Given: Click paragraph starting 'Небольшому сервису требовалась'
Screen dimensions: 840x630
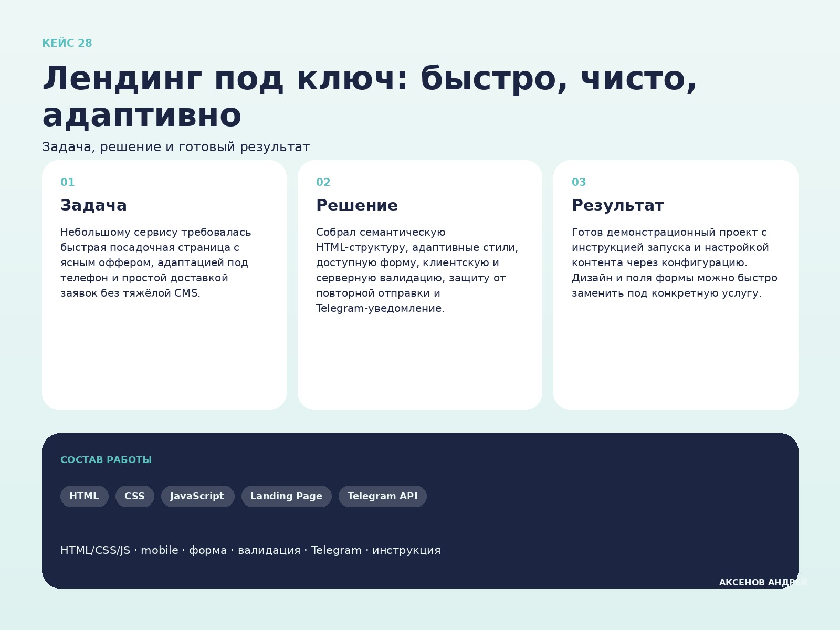Looking at the screenshot, I should click(x=156, y=262).
